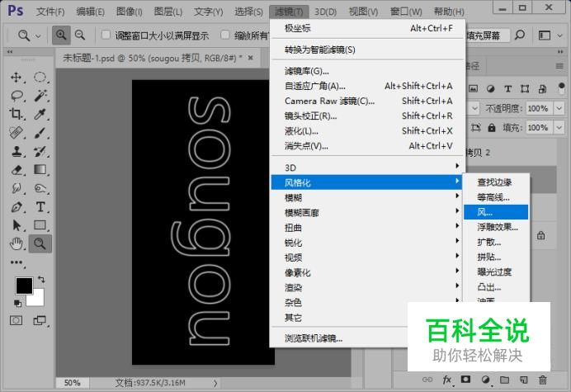
Task: Select the Zoom tool in toolbox
Action: pos(40,243)
